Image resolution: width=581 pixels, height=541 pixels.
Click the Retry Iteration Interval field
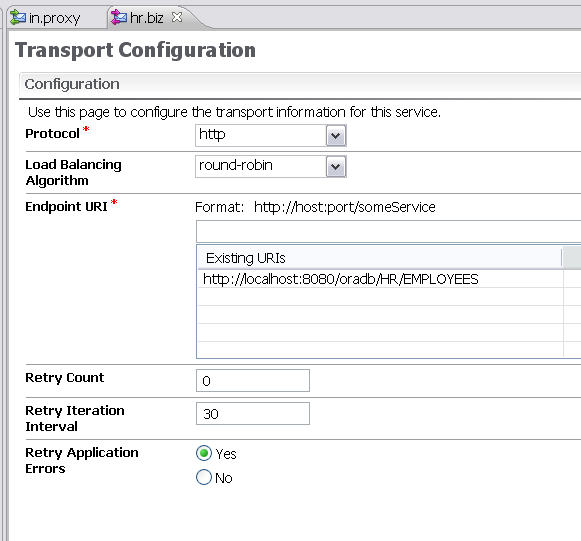[253, 414]
